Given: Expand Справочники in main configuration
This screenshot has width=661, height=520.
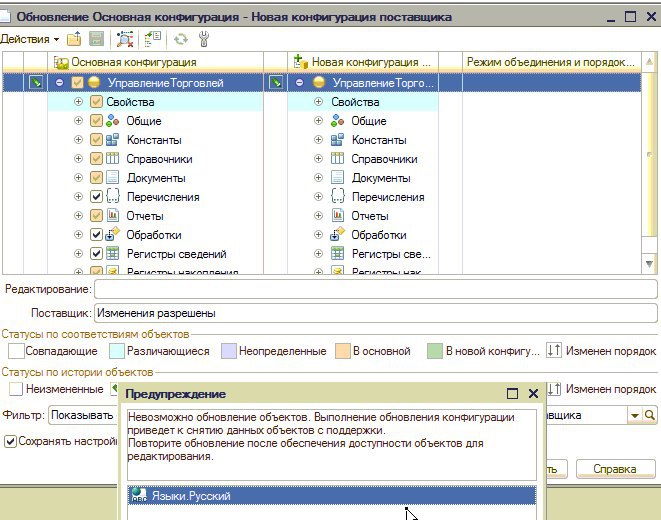Looking at the screenshot, I should pyautogui.click(x=78, y=158).
